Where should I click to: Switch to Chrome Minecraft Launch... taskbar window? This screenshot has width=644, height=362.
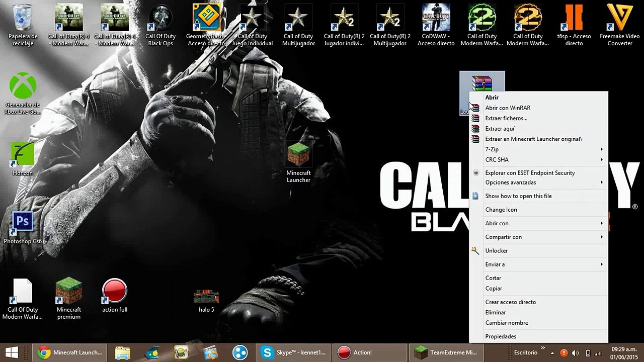tap(70, 352)
